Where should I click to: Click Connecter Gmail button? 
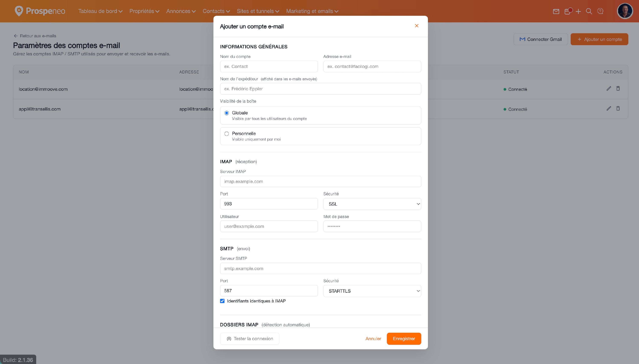click(541, 39)
